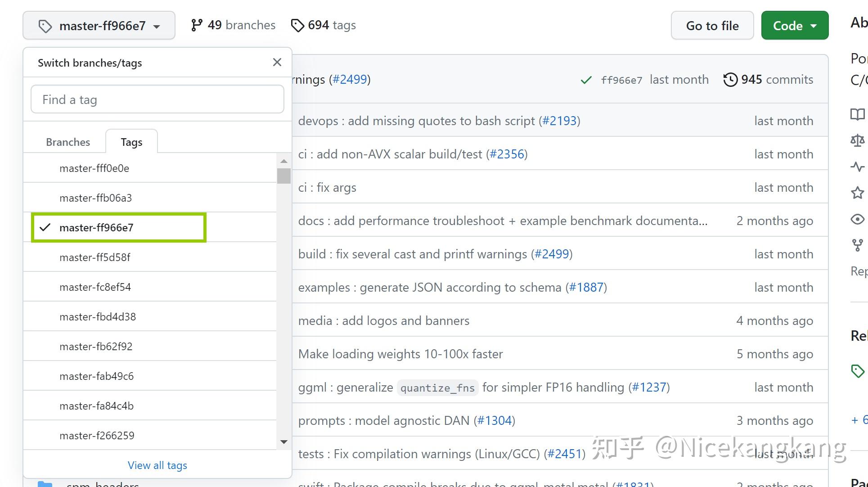Close the Switch branches/tags dialog
The image size is (868, 487).
coord(277,62)
